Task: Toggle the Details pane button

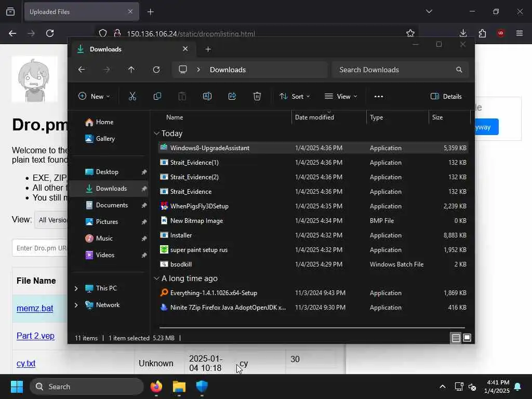Action: tap(446, 96)
